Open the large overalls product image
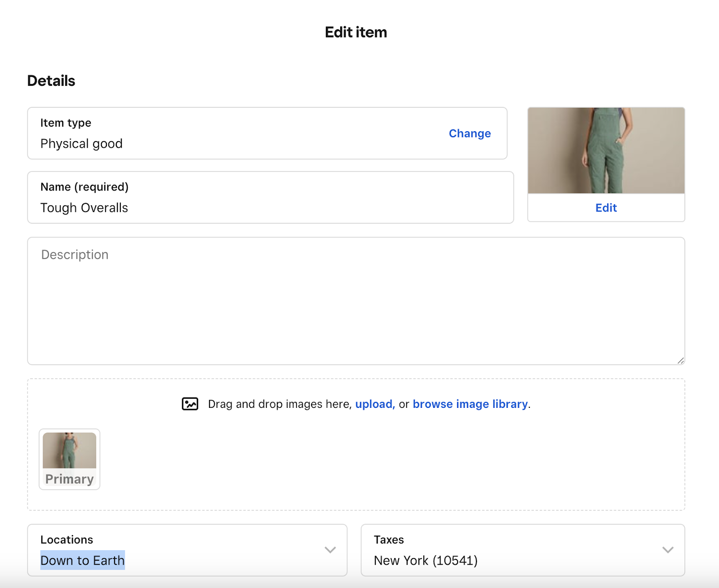Viewport: 719px width, 588px height. tap(606, 150)
